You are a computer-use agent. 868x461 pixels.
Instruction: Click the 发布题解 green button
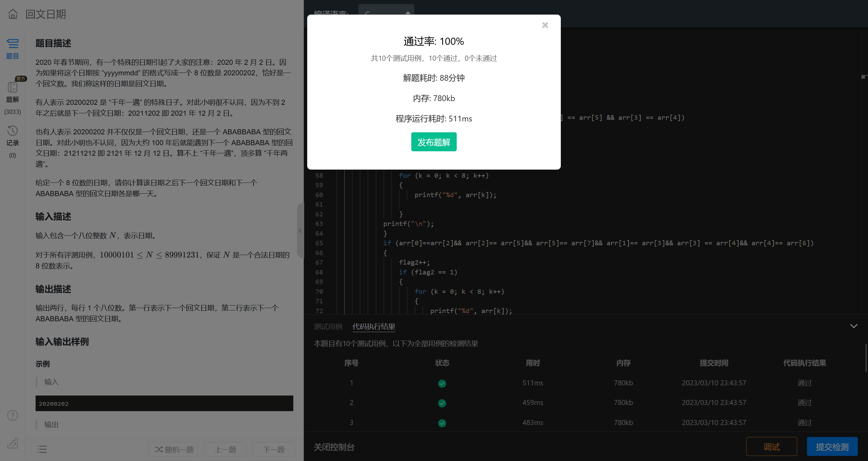click(x=434, y=142)
